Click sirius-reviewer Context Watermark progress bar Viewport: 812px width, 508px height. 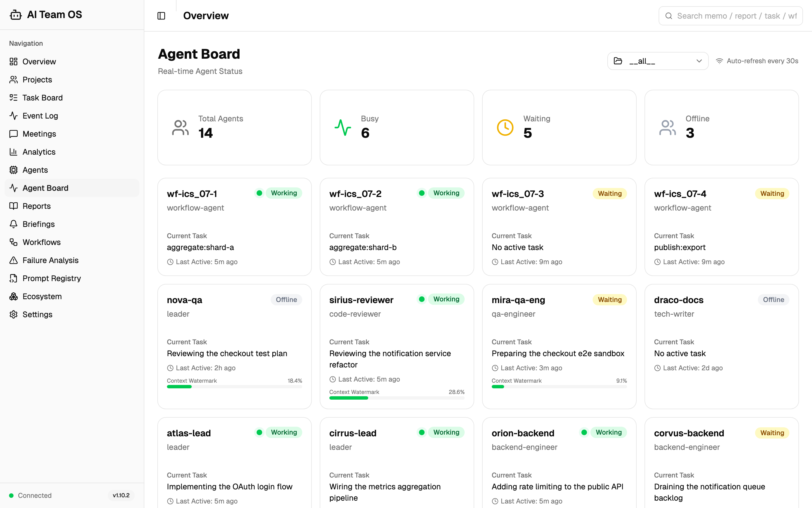(397, 398)
